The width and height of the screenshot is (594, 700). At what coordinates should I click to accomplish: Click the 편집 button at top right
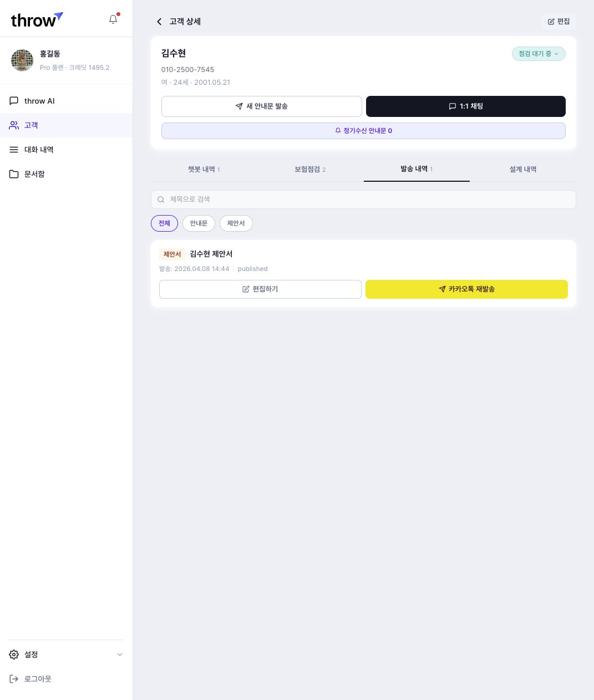(559, 22)
